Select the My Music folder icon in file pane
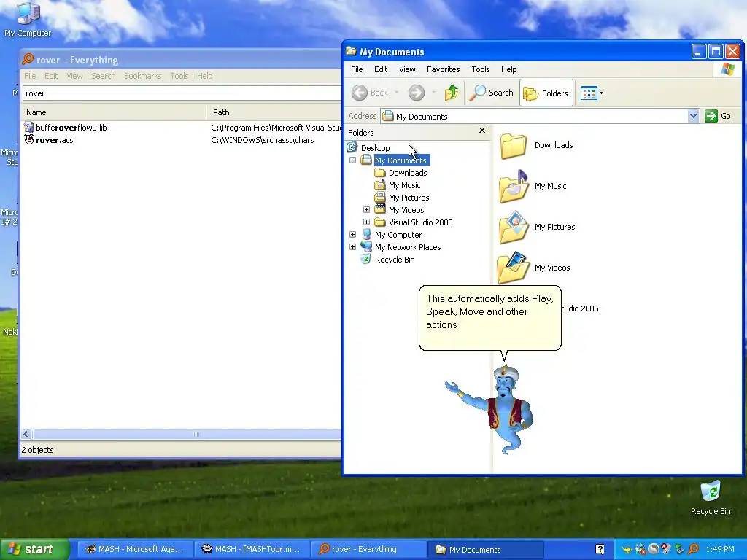747x560 pixels. pos(513,186)
